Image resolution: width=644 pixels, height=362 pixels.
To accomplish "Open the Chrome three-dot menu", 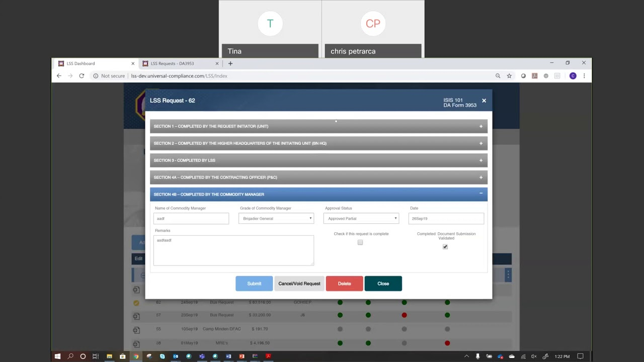I will (x=584, y=76).
